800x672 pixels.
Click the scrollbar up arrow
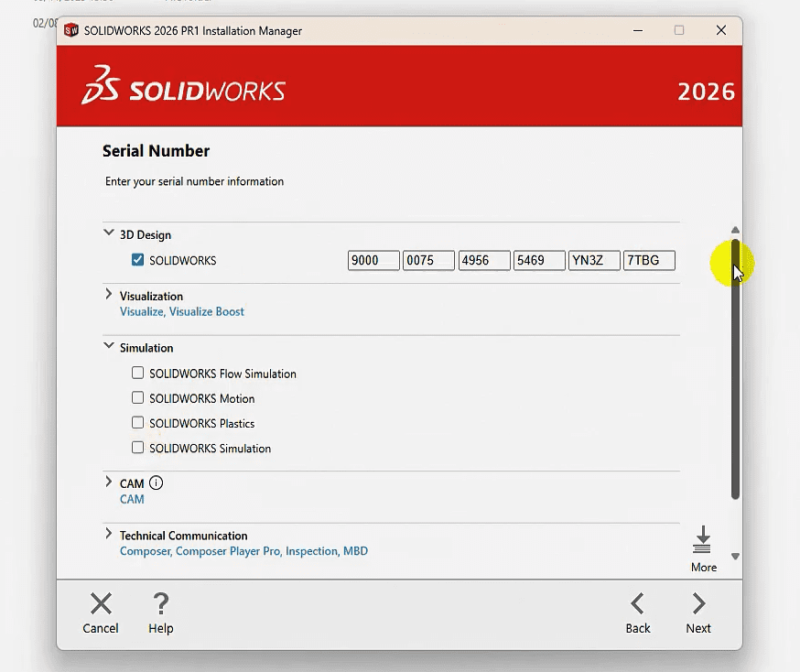pos(735,230)
